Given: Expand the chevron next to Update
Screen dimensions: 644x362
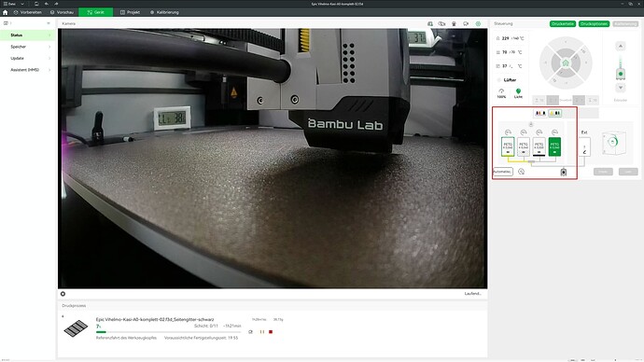Looking at the screenshot, I should (x=49, y=58).
